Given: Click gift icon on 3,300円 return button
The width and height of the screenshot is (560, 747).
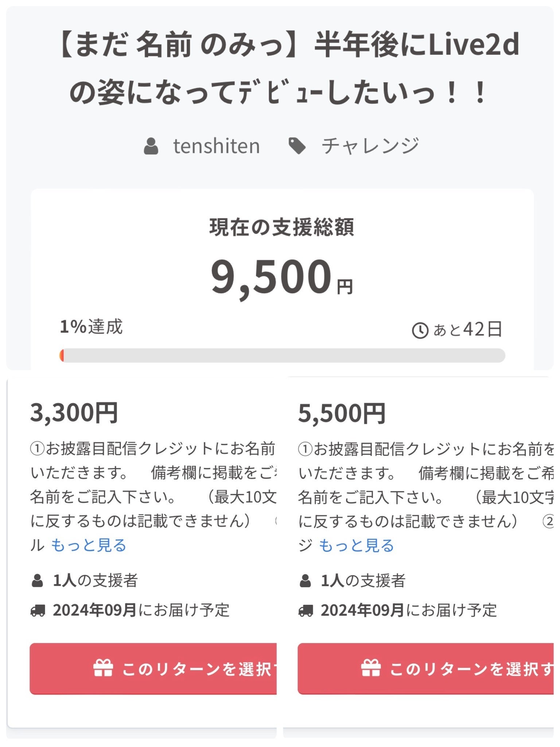Looking at the screenshot, I should (103, 668).
